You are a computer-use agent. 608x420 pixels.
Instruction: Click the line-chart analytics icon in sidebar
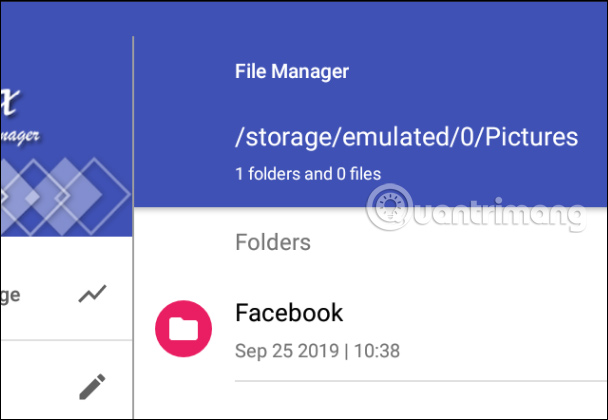click(93, 294)
